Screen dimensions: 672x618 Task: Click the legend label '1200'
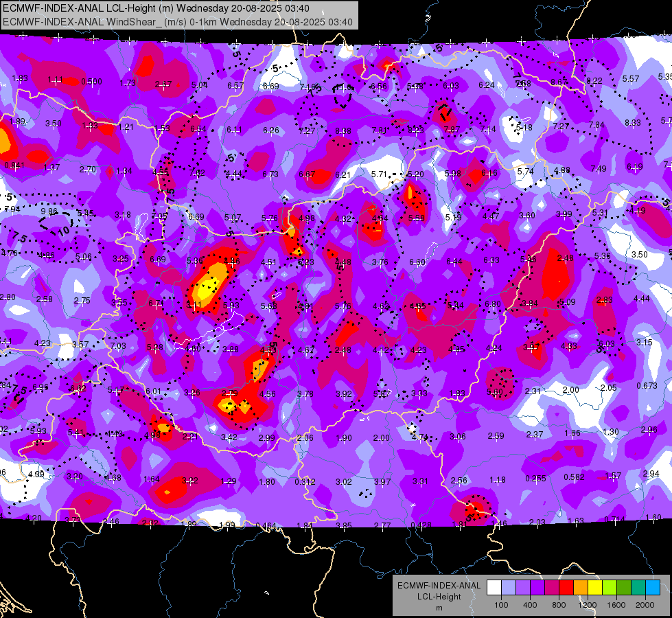coord(587,605)
